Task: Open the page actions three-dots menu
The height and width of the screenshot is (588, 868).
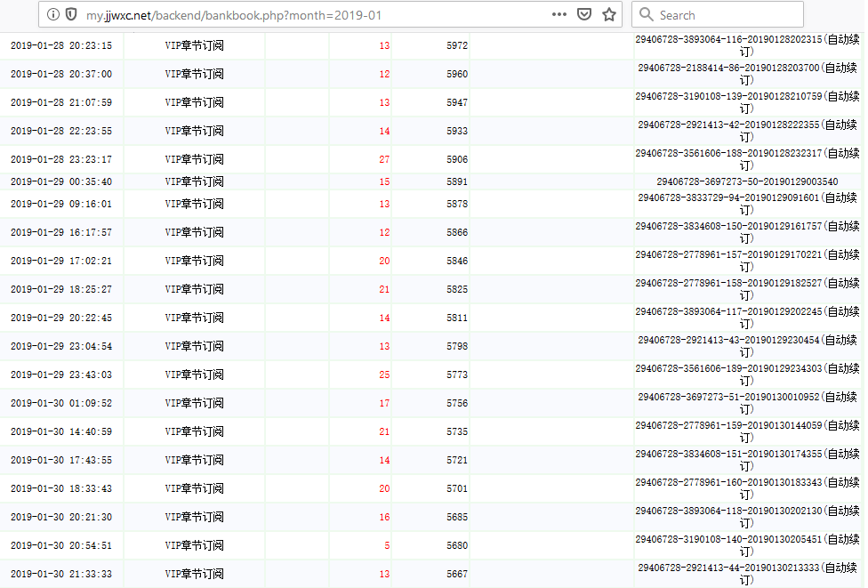Action: click(559, 14)
